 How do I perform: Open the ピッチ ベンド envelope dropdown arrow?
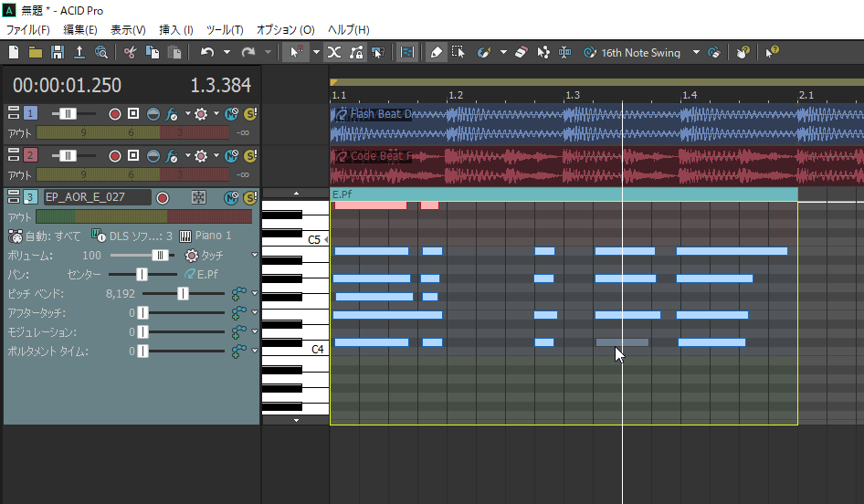tap(254, 293)
